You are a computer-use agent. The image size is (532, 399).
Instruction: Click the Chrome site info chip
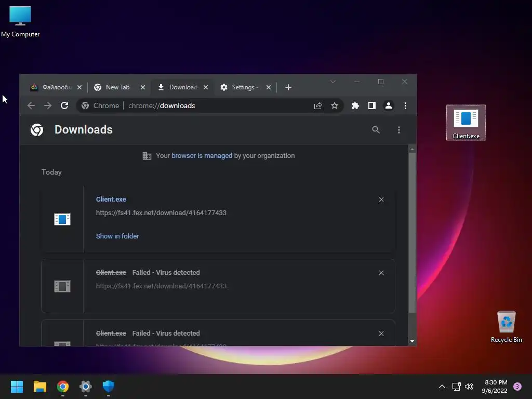coord(100,105)
